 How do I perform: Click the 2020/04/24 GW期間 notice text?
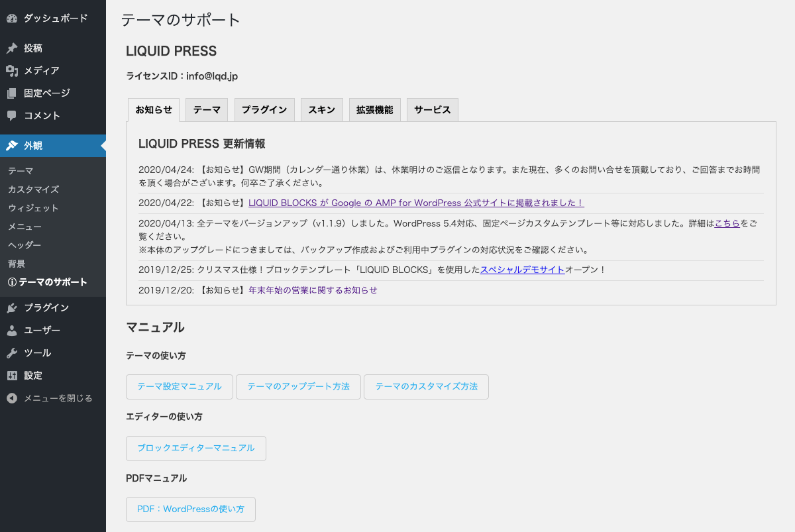pyautogui.click(x=449, y=176)
